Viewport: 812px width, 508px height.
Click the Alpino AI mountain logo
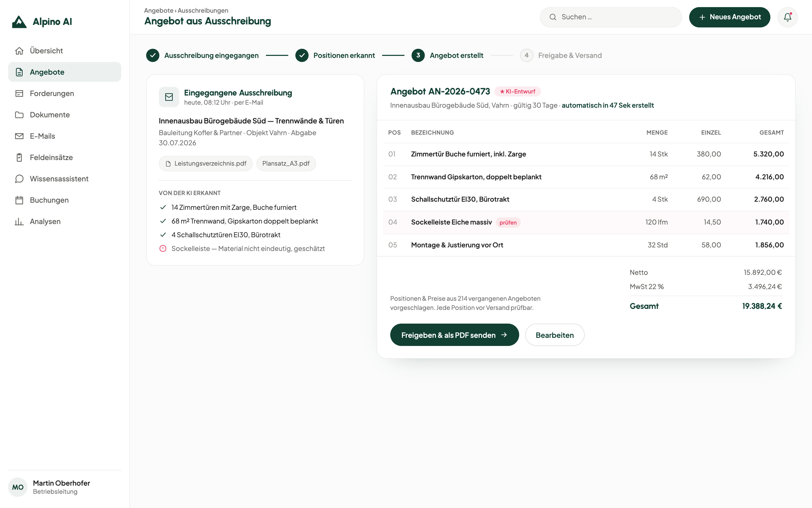click(19, 22)
